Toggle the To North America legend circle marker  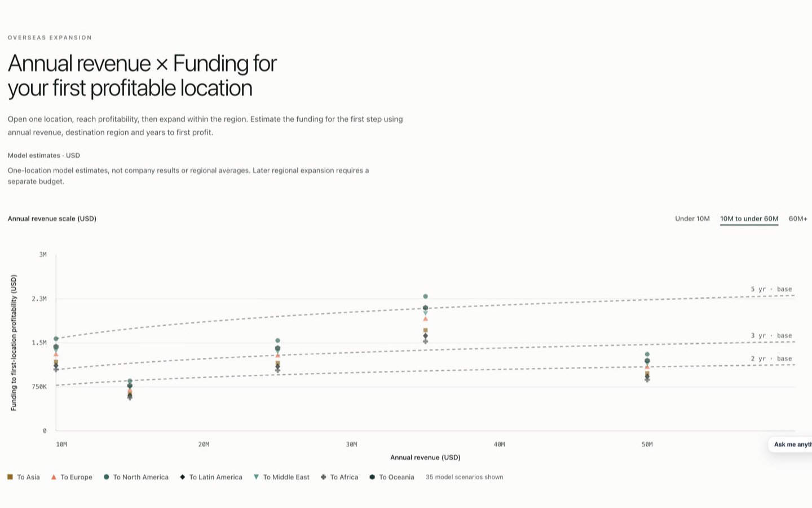point(106,477)
